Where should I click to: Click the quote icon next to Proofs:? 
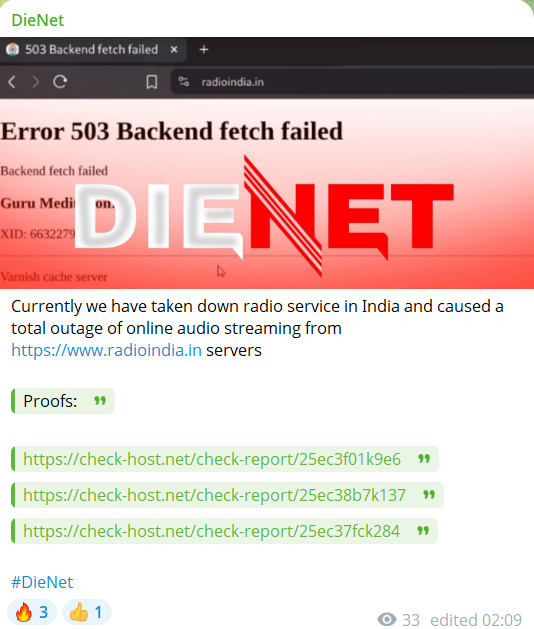click(100, 401)
